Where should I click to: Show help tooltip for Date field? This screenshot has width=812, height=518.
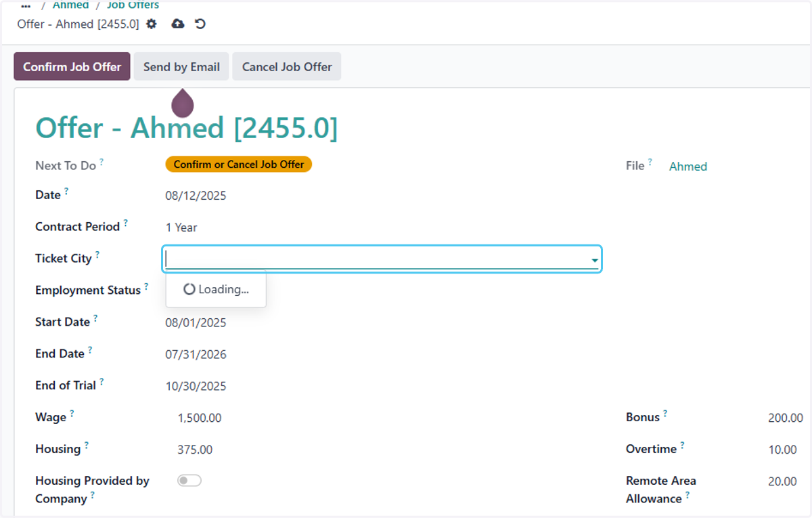[66, 192]
